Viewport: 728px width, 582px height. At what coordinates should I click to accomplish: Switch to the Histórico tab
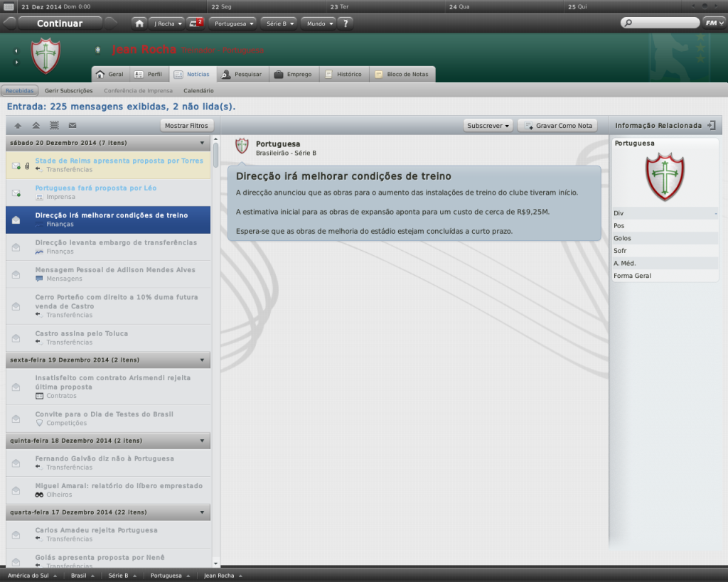[x=344, y=74]
